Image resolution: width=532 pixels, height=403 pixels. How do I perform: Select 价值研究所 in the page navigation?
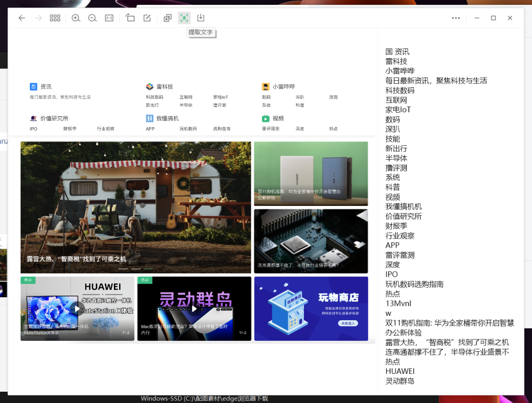[x=54, y=118]
